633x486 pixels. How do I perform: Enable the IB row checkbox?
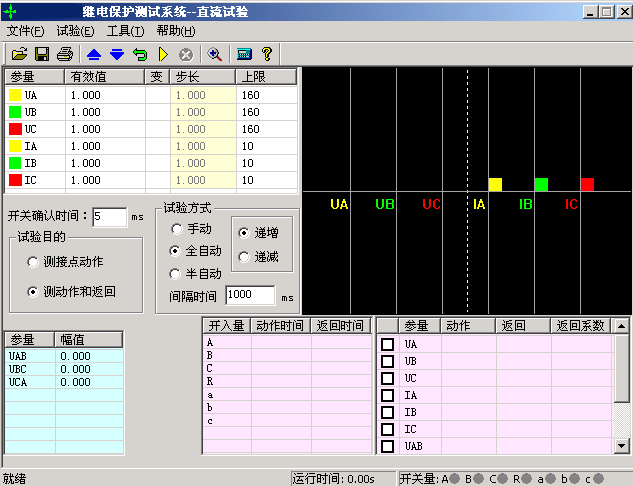coord(387,413)
